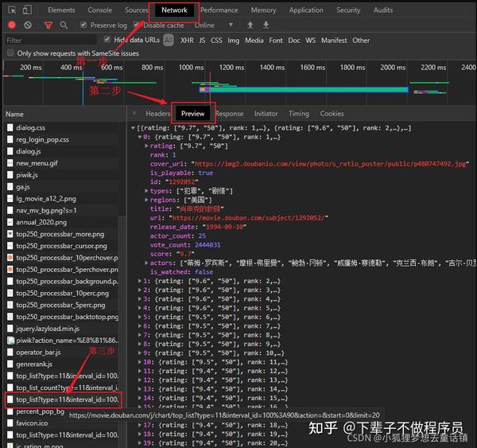
Task: Open the cover_url image link
Action: (x=330, y=164)
